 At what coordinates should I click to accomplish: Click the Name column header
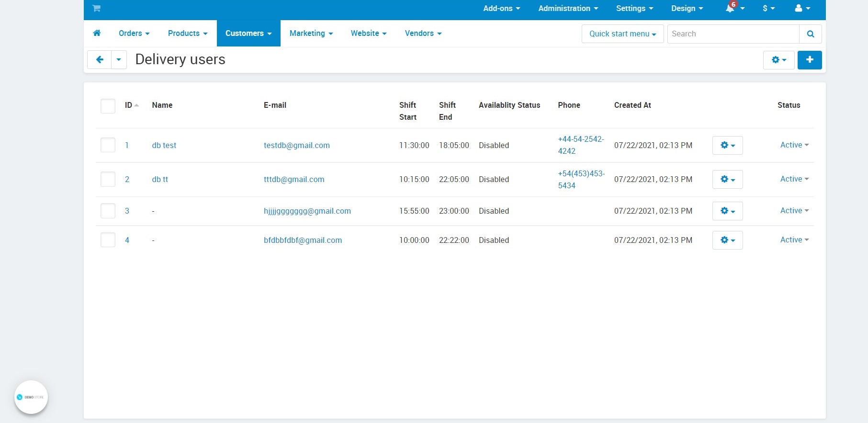click(162, 105)
